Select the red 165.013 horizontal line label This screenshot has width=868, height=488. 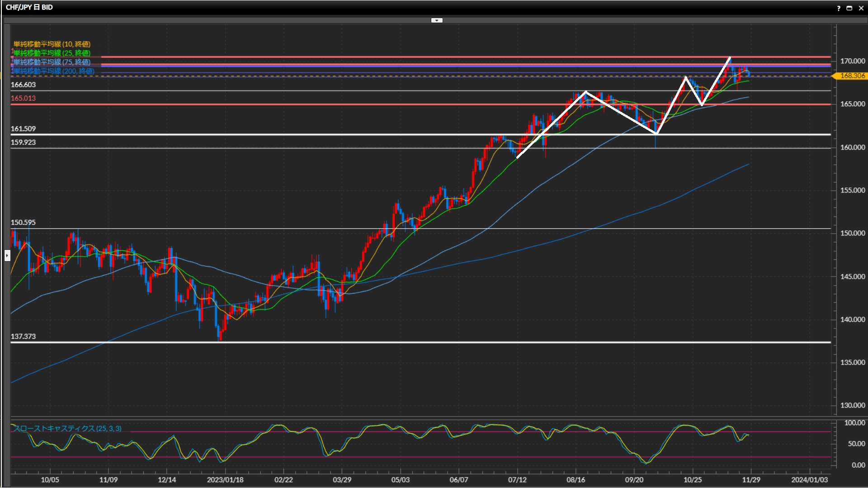click(23, 99)
